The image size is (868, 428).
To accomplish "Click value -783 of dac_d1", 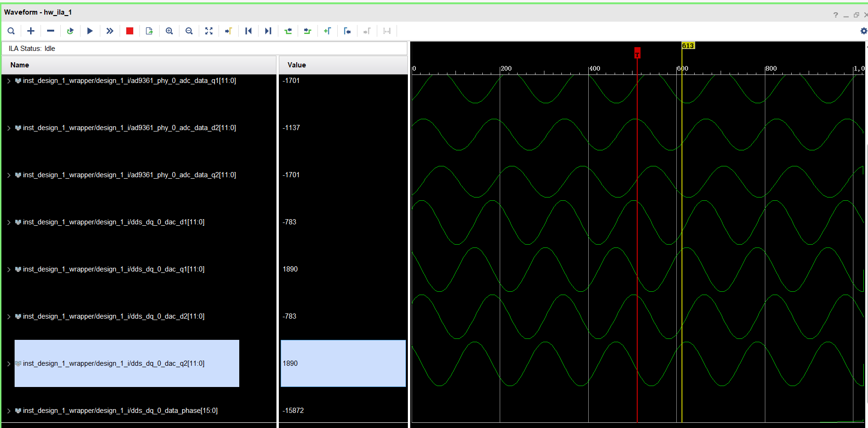I will click(289, 222).
